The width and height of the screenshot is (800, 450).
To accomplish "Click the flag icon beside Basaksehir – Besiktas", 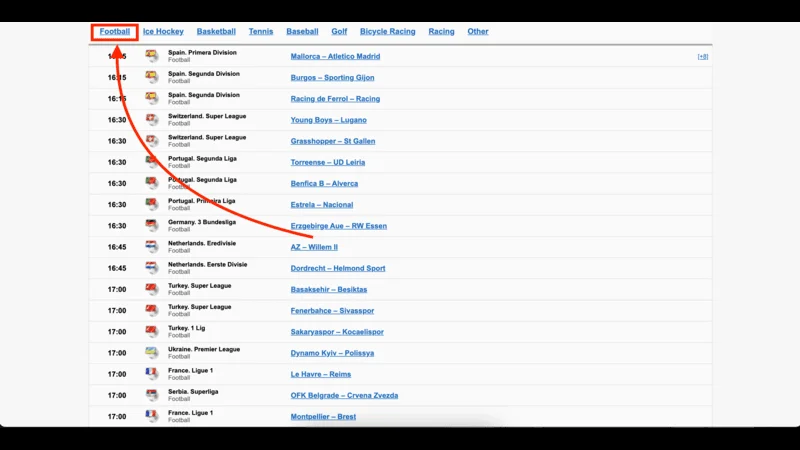I will point(152,289).
